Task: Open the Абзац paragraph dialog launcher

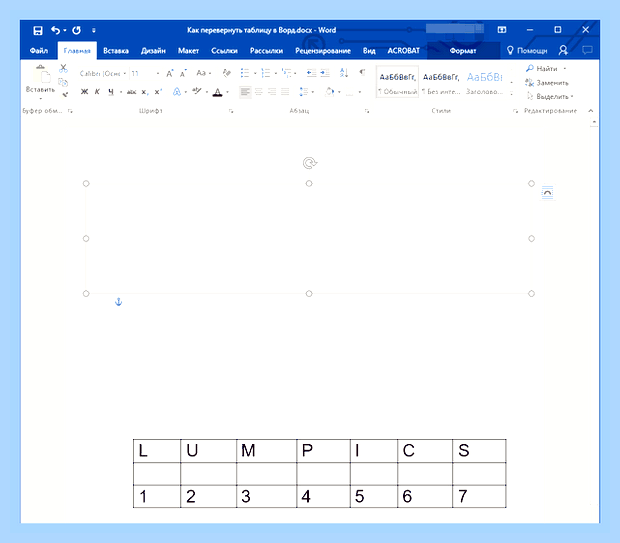Action: pyautogui.click(x=367, y=112)
